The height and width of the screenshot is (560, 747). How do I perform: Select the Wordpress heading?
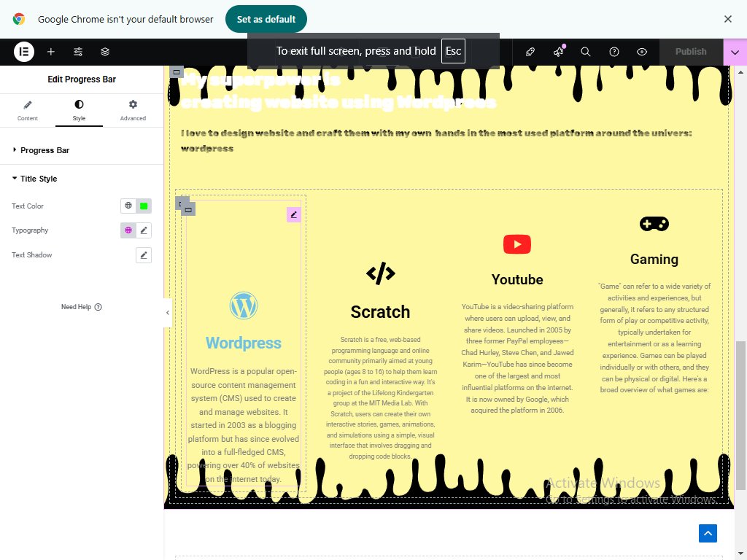pos(244,343)
